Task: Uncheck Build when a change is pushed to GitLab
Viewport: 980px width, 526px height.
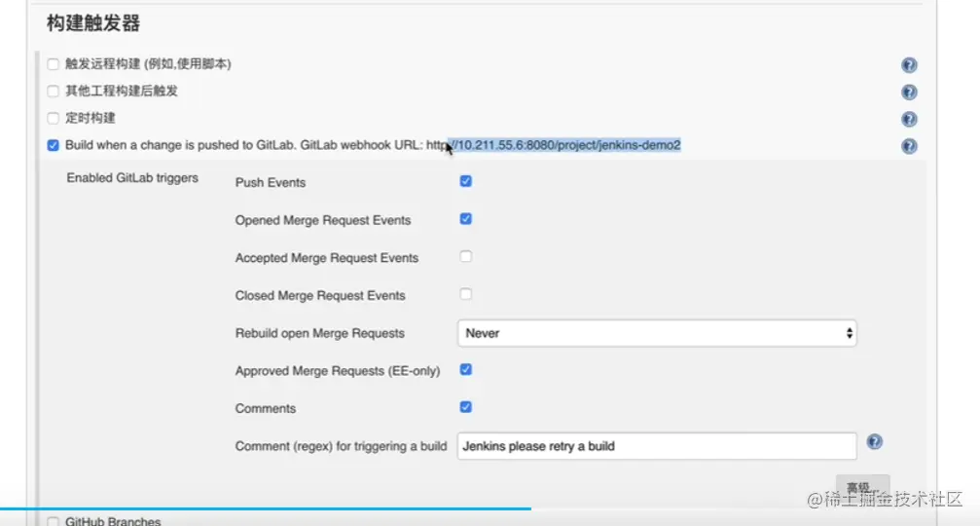Action: tap(54, 145)
